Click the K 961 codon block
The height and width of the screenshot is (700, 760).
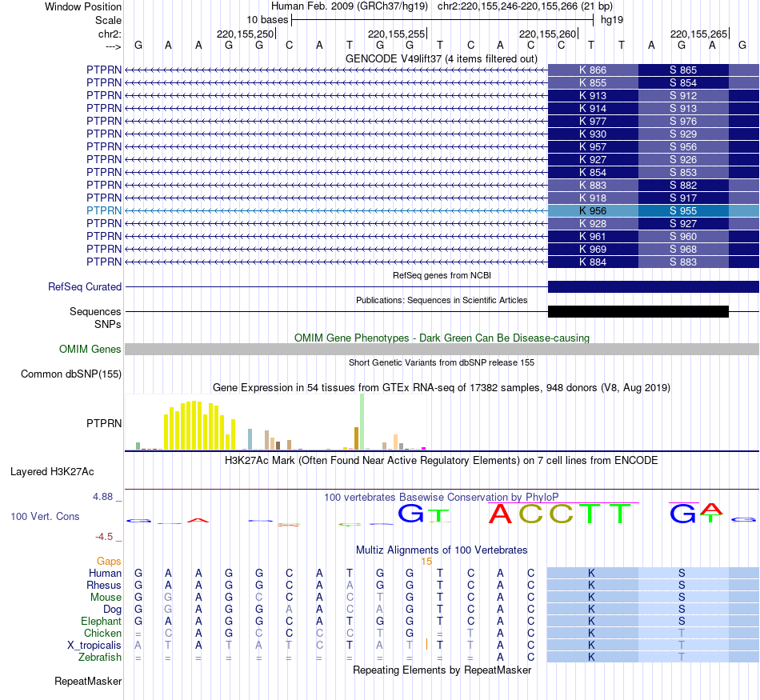click(594, 237)
